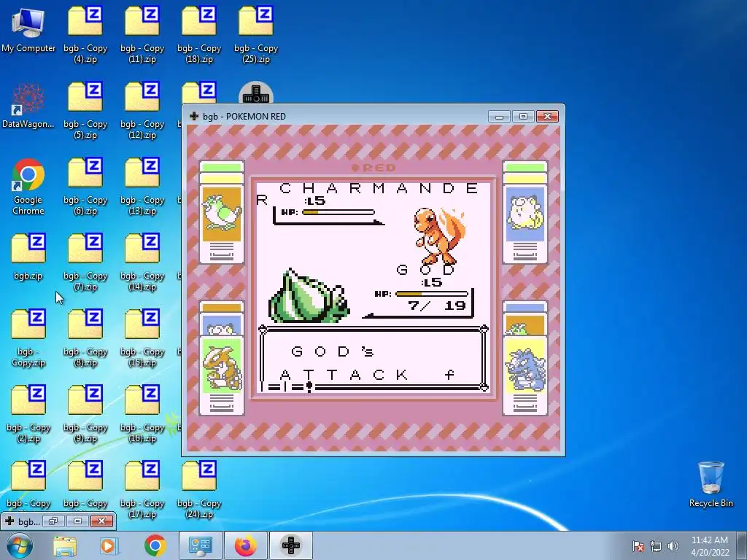Screen dimensions: 747x560
Task: Select bgb - Copy (2).zip archive
Action: [x=28, y=414]
